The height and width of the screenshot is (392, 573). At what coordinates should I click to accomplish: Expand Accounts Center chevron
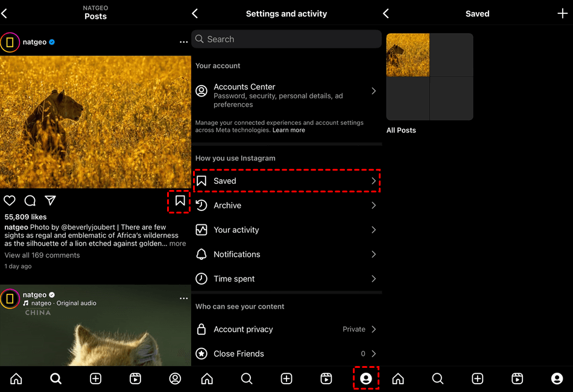(x=373, y=91)
